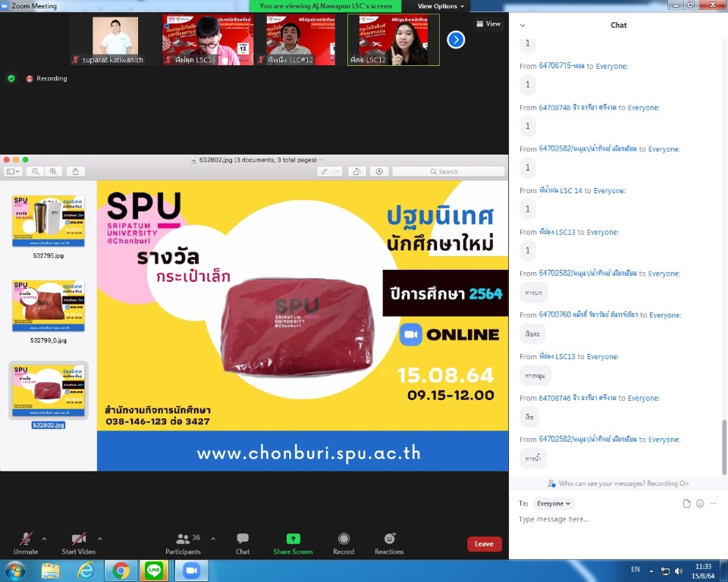Attach a file in chat
This screenshot has width=728, height=582.
coord(687,503)
